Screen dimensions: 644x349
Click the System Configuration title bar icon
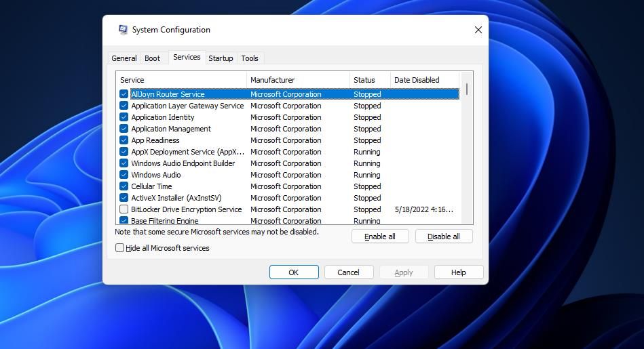click(x=123, y=30)
